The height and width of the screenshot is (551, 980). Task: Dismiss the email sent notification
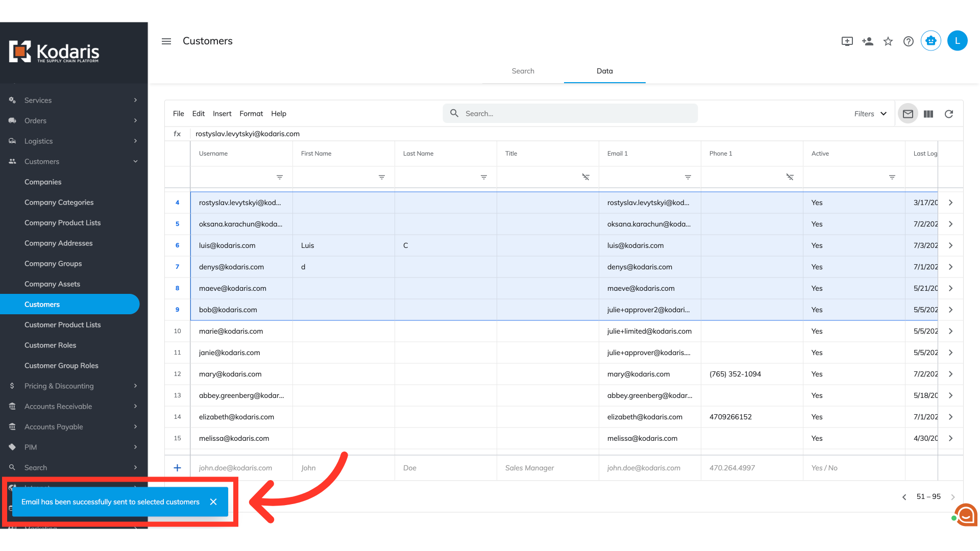pyautogui.click(x=213, y=502)
